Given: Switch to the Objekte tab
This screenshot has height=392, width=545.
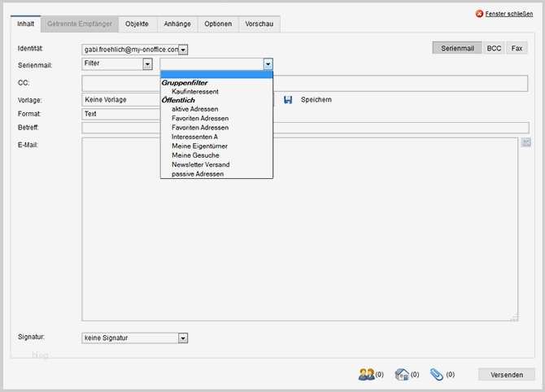Looking at the screenshot, I should point(137,24).
